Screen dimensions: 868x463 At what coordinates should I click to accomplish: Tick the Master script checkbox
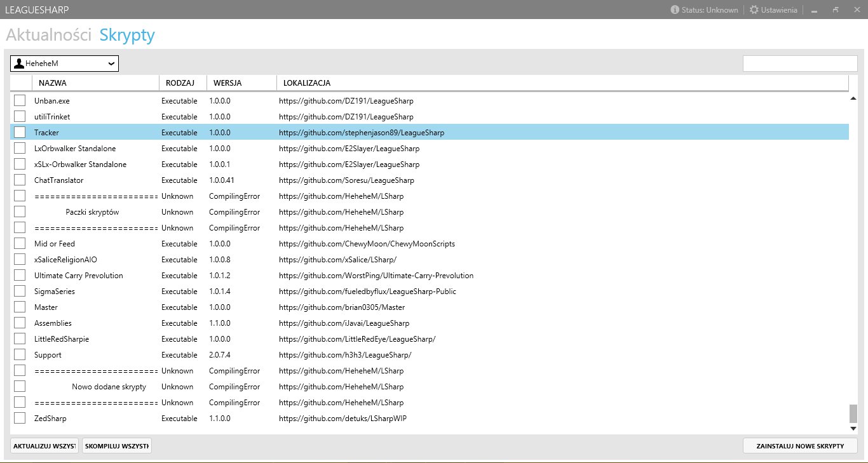(x=20, y=307)
